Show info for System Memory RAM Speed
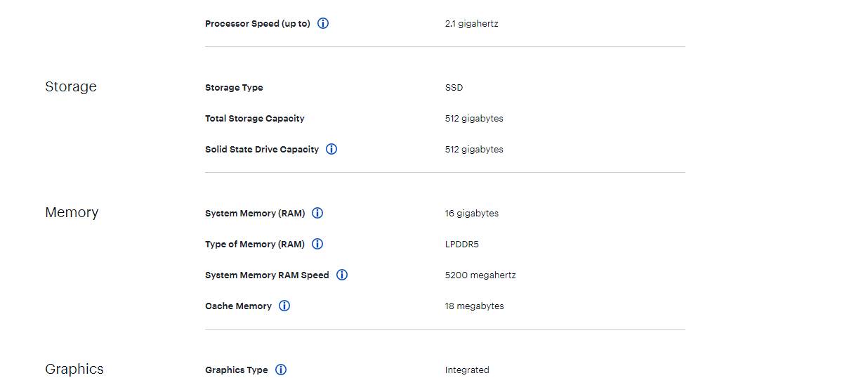The width and height of the screenshot is (868, 378). [x=342, y=275]
